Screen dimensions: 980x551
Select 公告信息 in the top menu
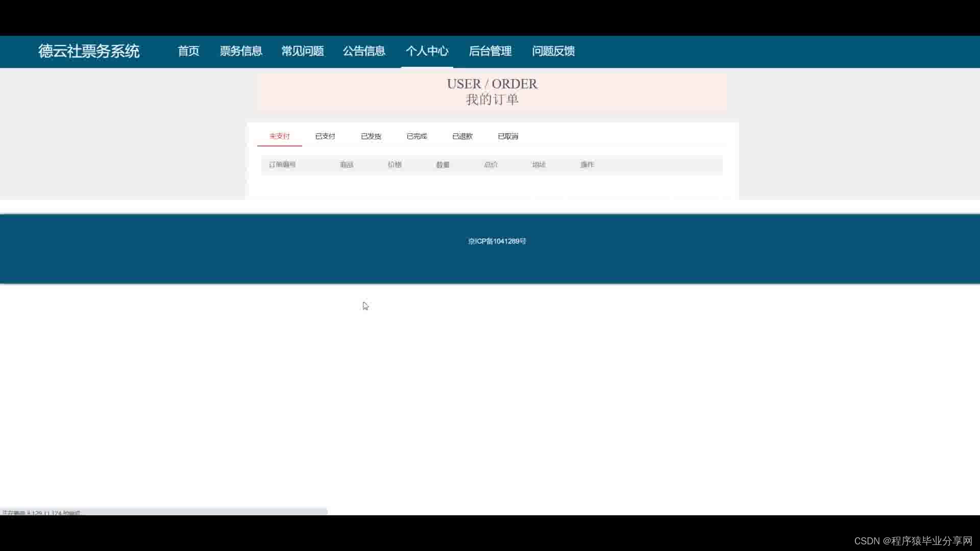[x=364, y=51]
